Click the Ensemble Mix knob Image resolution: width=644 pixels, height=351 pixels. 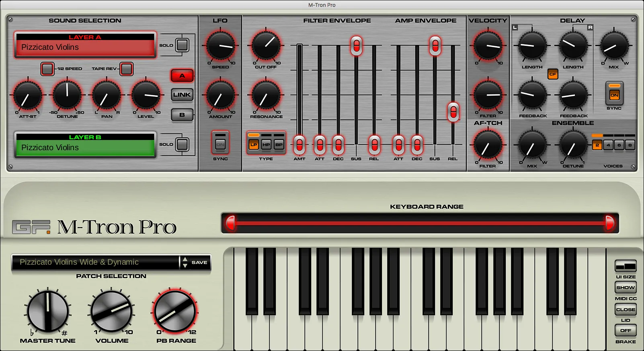click(x=532, y=145)
